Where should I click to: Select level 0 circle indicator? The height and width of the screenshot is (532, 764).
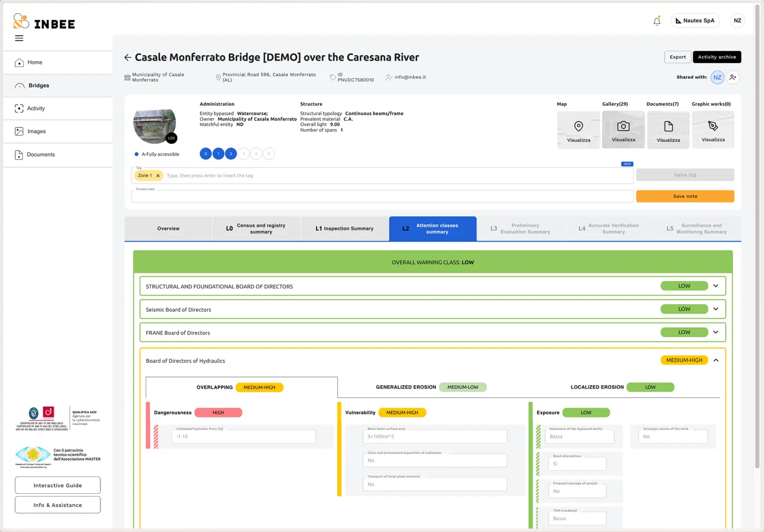pyautogui.click(x=206, y=154)
